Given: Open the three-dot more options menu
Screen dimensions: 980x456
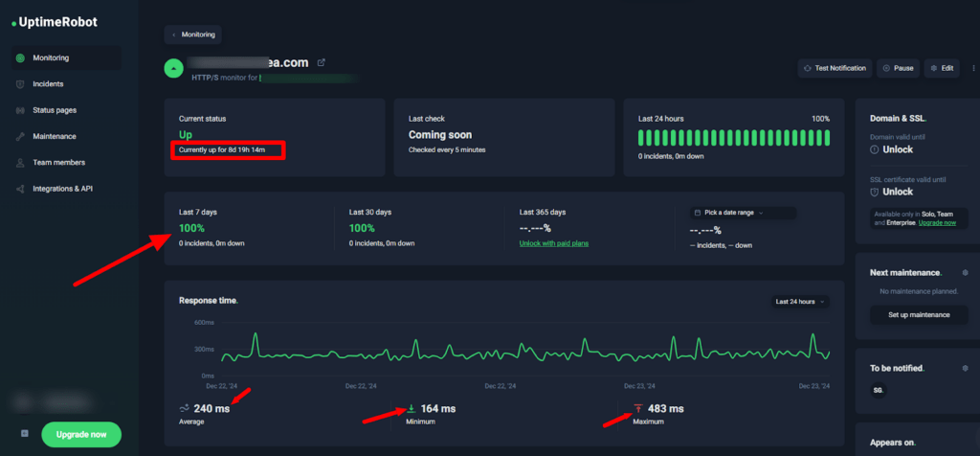Looking at the screenshot, I should click(x=973, y=68).
